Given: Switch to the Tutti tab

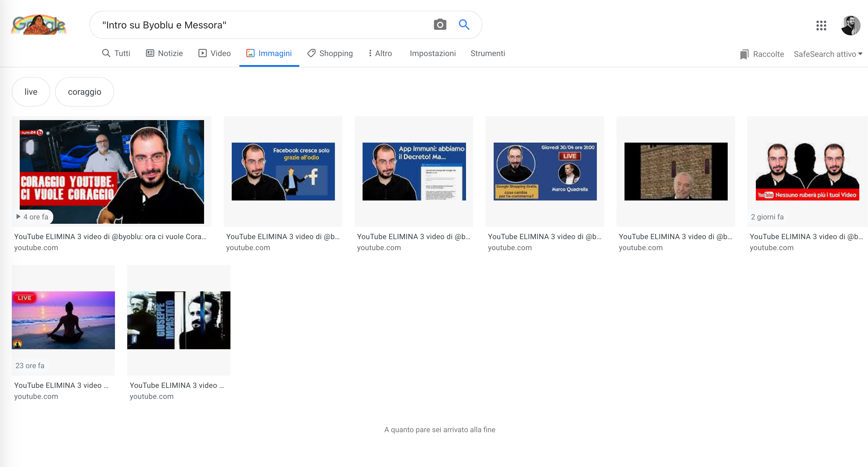Looking at the screenshot, I should [116, 53].
